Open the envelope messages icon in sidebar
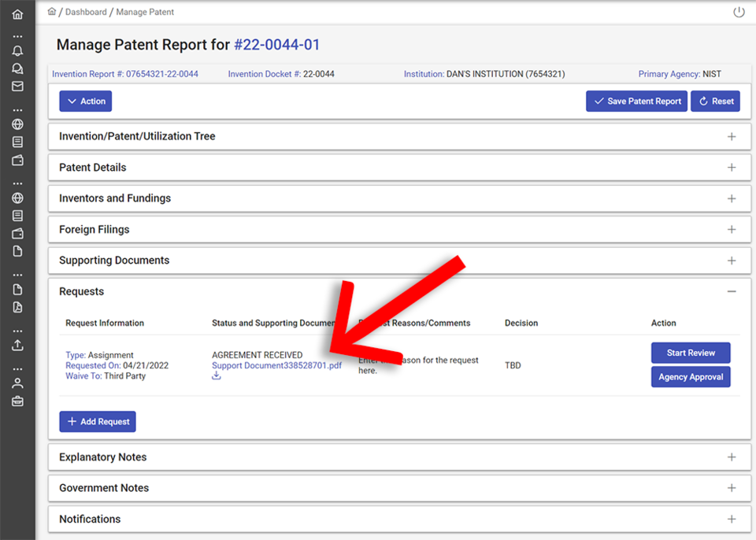 point(17,86)
